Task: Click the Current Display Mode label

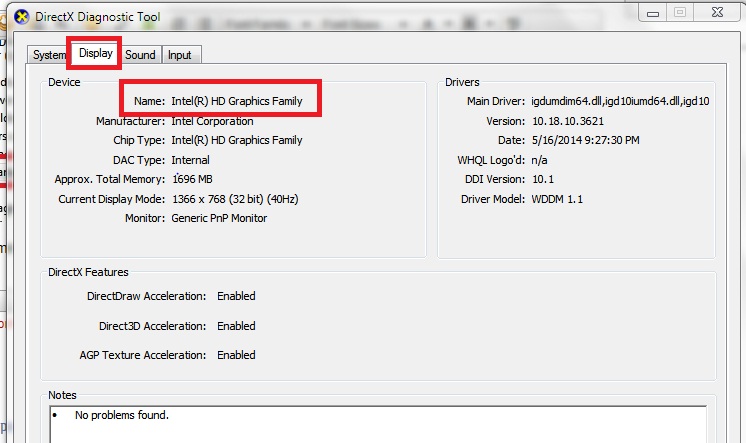Action: [111, 199]
